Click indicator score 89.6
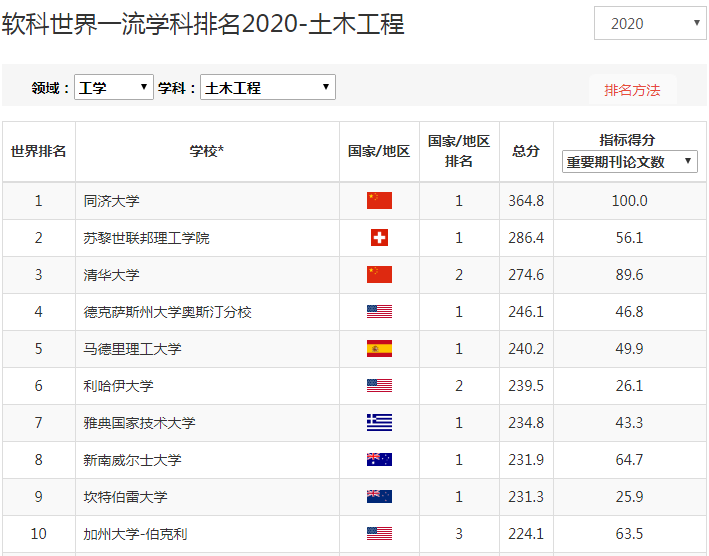This screenshot has width=709, height=556. click(629, 275)
